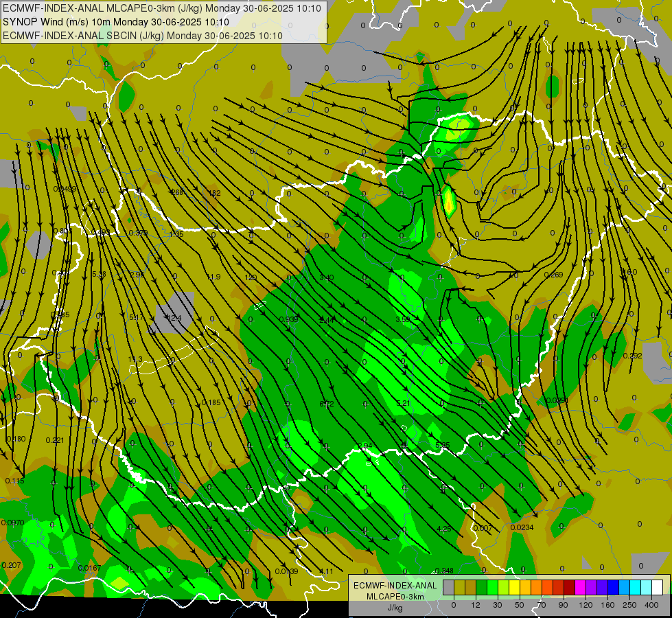Click the map value '182'
Viewport: 672px width, 618px height.
(214, 193)
